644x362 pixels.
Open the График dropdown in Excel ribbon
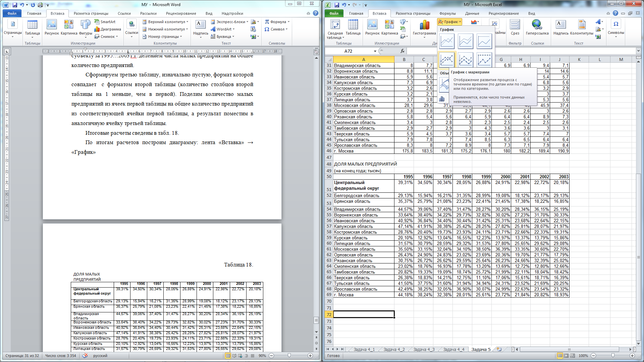[450, 22]
